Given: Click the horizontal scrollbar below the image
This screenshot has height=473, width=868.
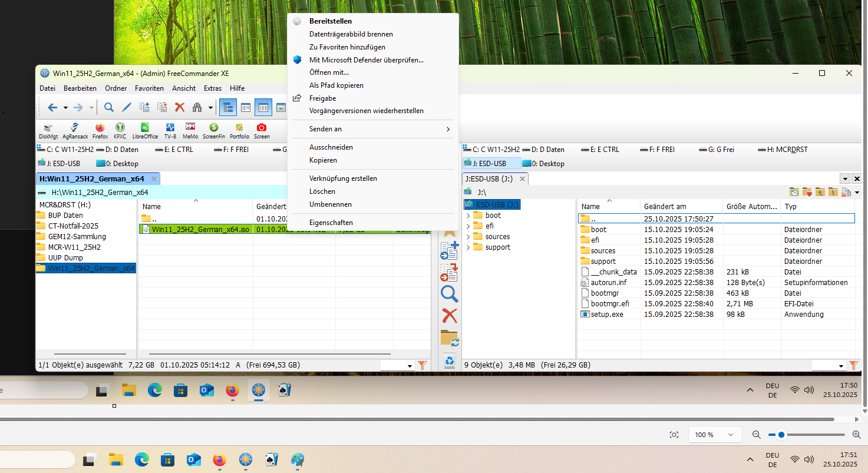Looking at the screenshot, I should tap(417, 419).
